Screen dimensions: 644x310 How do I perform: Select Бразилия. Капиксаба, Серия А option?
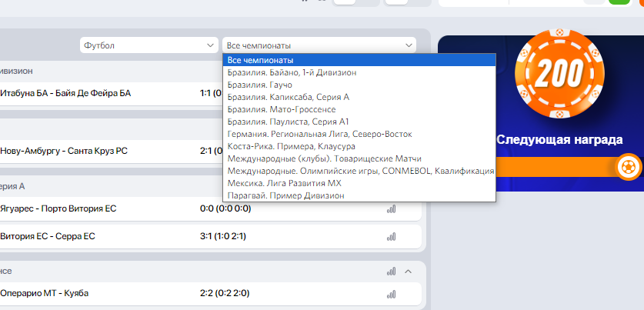click(359, 98)
